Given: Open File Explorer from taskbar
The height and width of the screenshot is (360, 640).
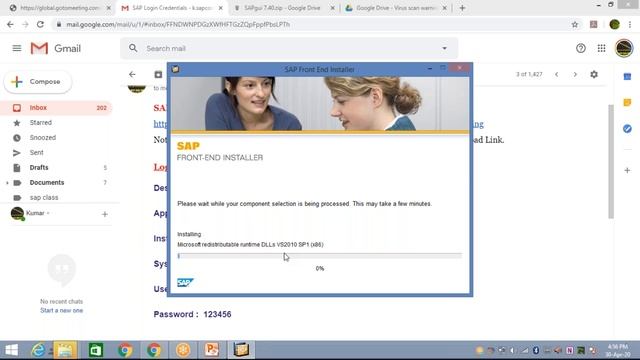Looking at the screenshot, I should point(65,350).
